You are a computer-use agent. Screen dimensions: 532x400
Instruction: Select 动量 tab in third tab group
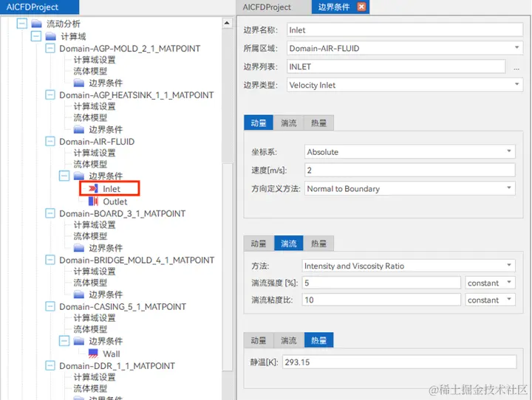pos(259,340)
